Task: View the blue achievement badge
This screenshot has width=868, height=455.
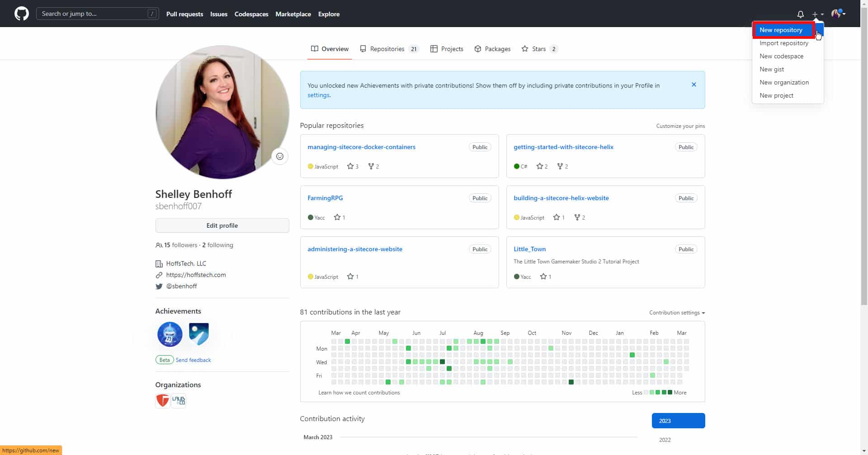Action: pos(198,334)
